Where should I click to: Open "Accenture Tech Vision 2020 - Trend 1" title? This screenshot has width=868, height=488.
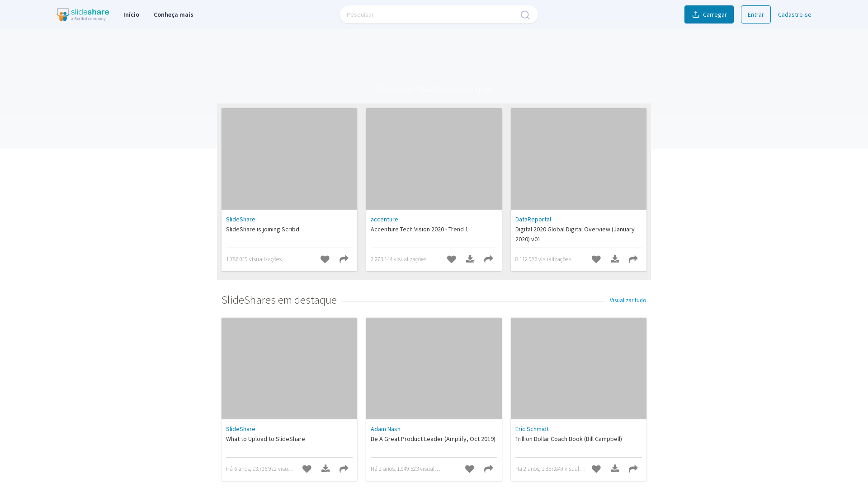(420, 229)
